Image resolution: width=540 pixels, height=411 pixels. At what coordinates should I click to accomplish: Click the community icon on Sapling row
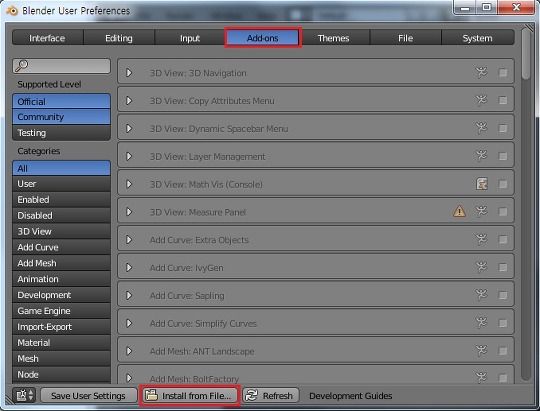pyautogui.click(x=481, y=295)
